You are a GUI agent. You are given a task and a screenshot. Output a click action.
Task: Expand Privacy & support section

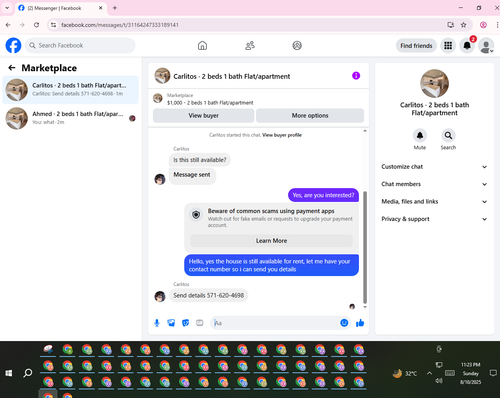point(434,219)
